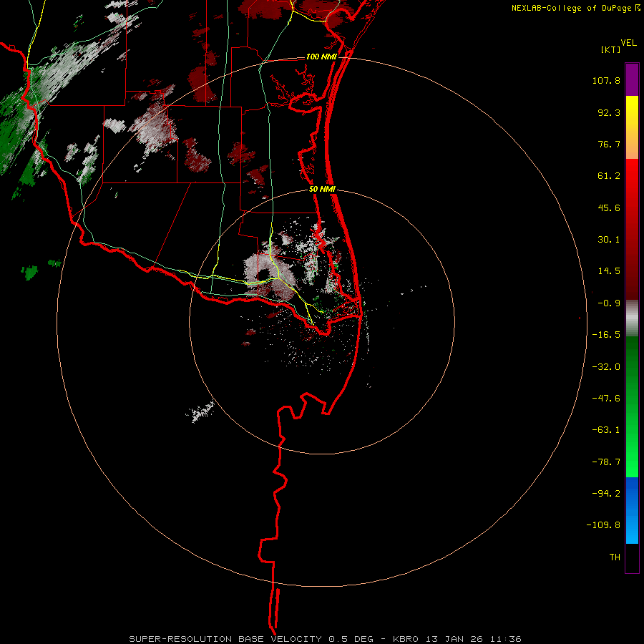Click the 50 NMI range ring label

[x=322, y=190]
